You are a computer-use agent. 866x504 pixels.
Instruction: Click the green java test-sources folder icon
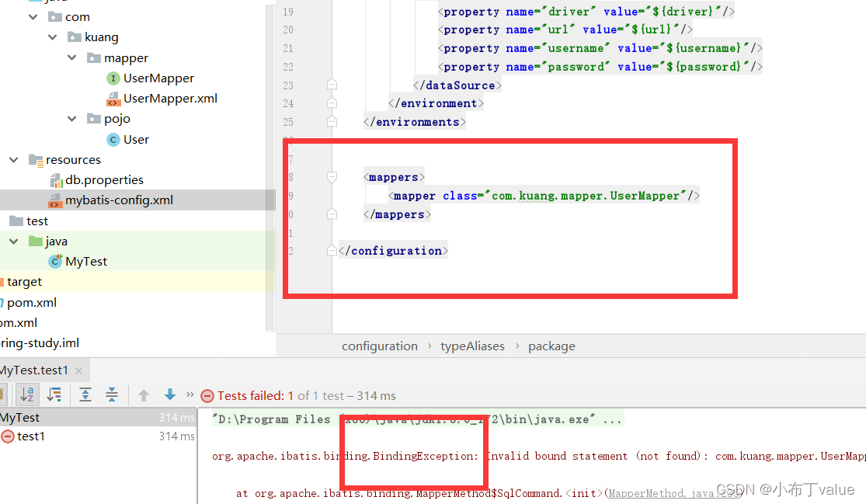(x=36, y=241)
